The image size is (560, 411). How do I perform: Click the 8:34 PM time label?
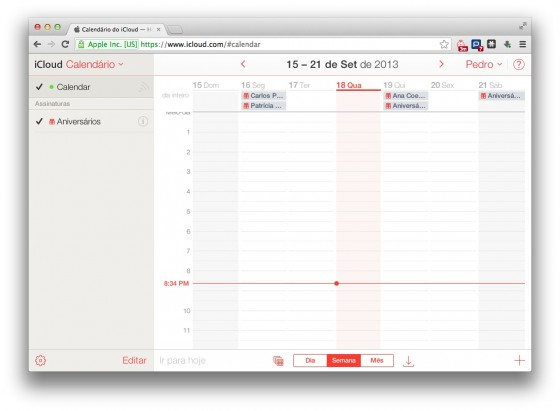coord(176,284)
